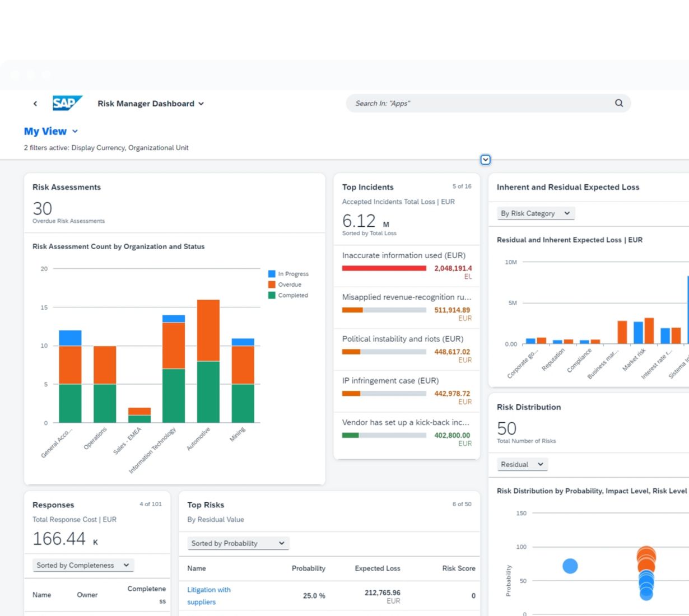
Task: Click the Overdue legend color swatch
Action: [272, 284]
